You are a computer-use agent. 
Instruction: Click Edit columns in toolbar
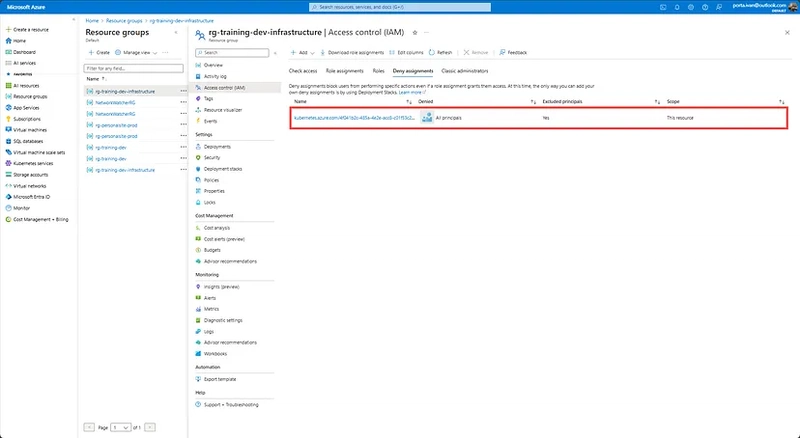click(x=406, y=53)
